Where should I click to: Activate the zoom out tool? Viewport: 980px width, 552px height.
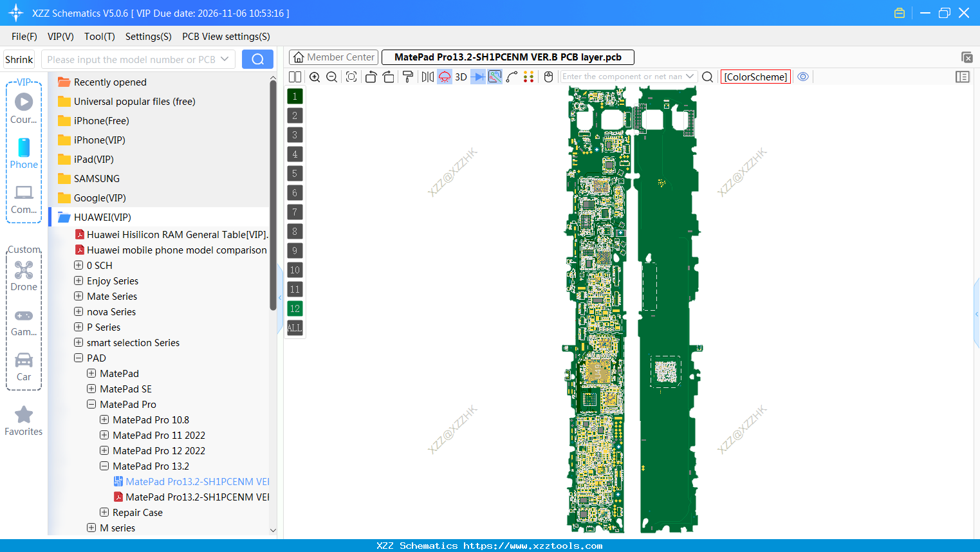(x=331, y=77)
